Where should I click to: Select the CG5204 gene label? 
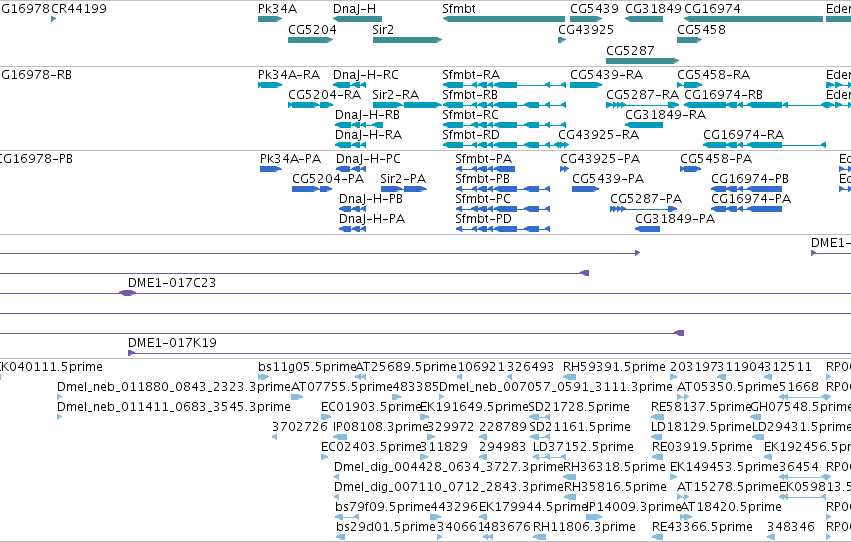click(312, 29)
